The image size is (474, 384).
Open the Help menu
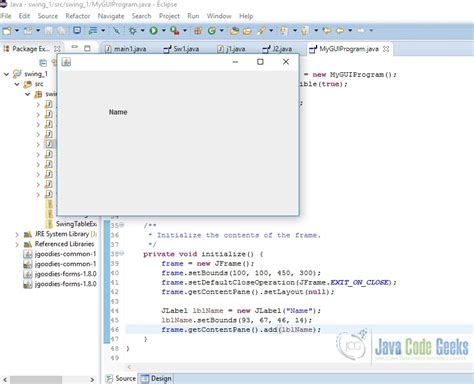click(246, 16)
